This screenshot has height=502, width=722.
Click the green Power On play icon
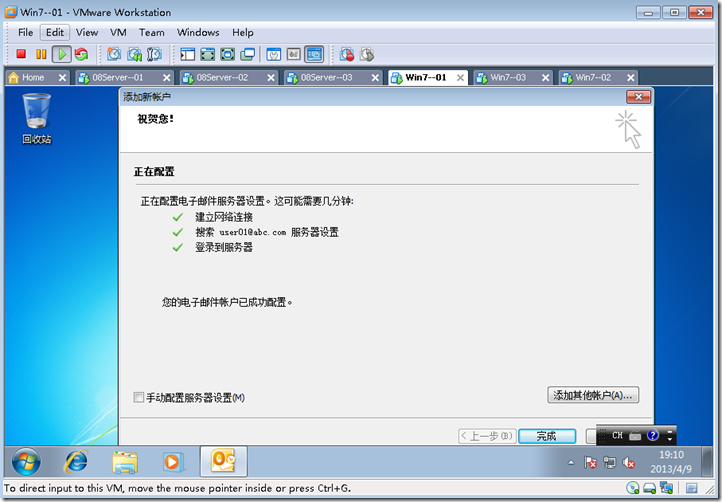pyautogui.click(x=61, y=54)
